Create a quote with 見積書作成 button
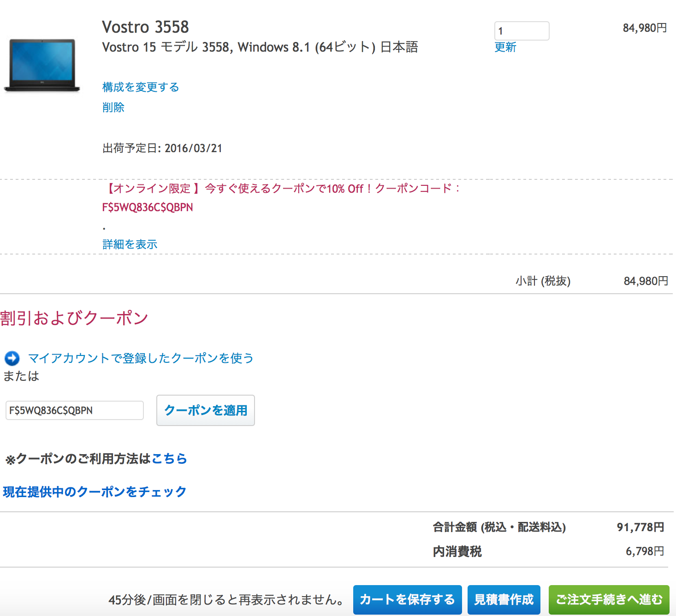676x616 pixels. pyautogui.click(x=504, y=599)
